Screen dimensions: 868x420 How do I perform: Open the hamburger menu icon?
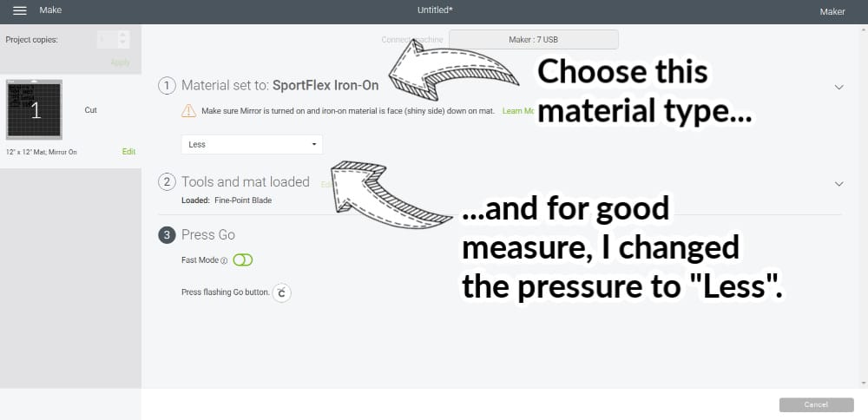click(x=20, y=11)
